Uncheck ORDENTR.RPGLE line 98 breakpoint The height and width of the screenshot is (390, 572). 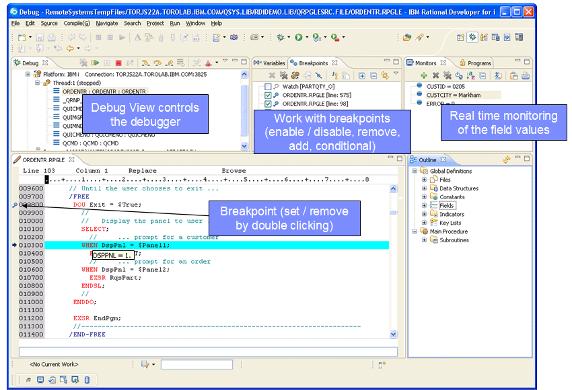(268, 104)
